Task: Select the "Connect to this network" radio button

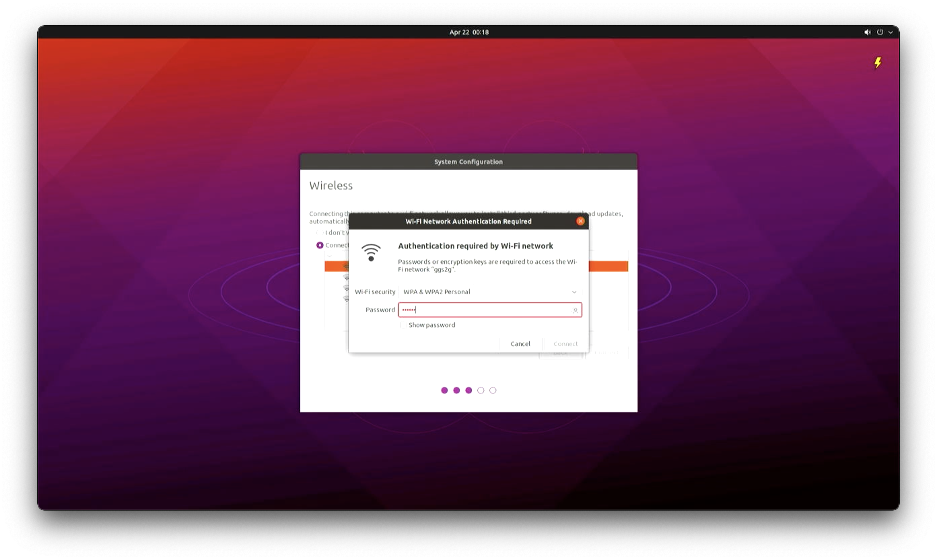Action: [x=320, y=245]
